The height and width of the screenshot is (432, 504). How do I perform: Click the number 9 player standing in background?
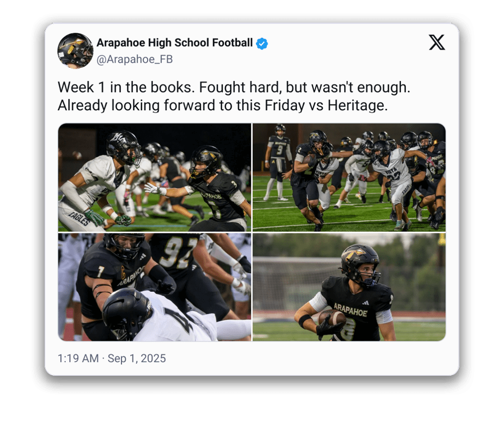click(x=277, y=162)
